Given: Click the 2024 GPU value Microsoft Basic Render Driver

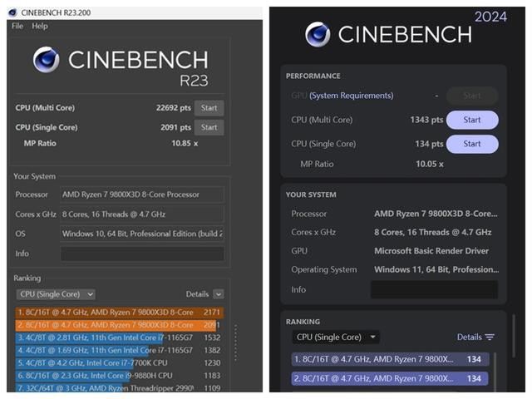Looking at the screenshot, I should coord(431,251).
